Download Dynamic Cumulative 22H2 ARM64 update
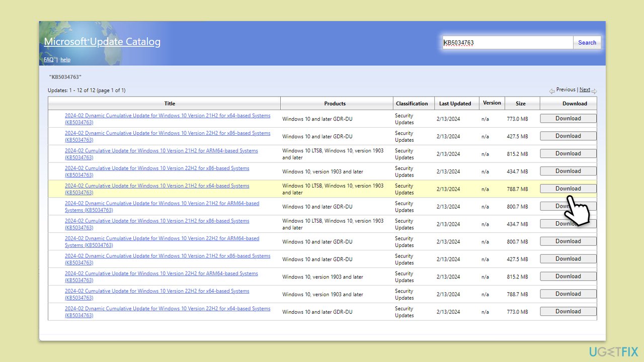Viewport: 644px width, 362px height. click(568, 241)
